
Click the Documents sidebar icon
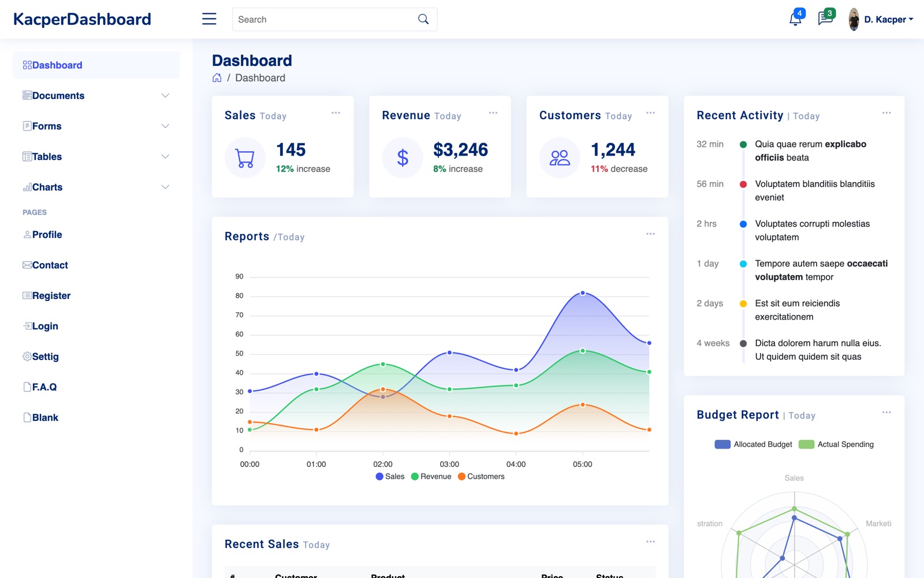point(27,95)
